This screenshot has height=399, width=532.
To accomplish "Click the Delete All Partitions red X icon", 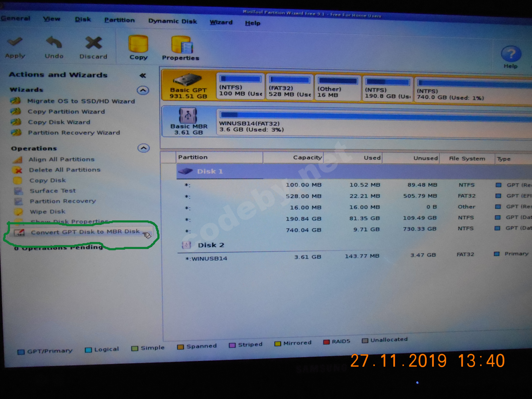I will point(18,170).
